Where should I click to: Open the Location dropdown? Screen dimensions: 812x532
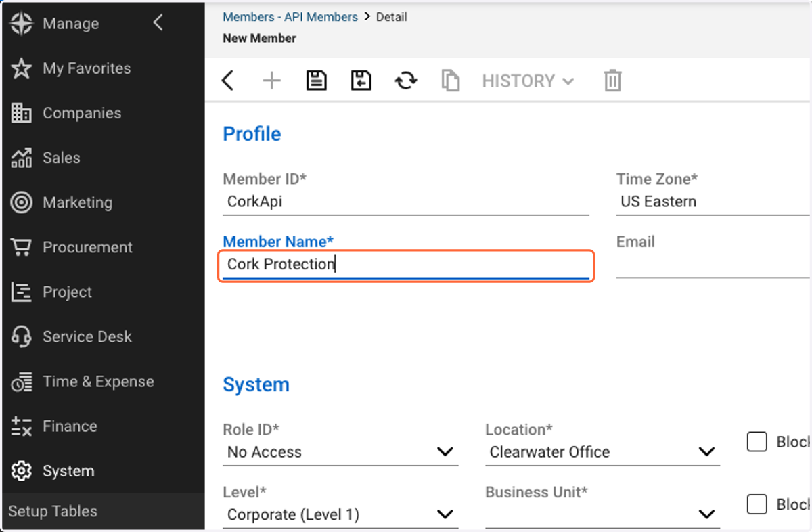602,452
